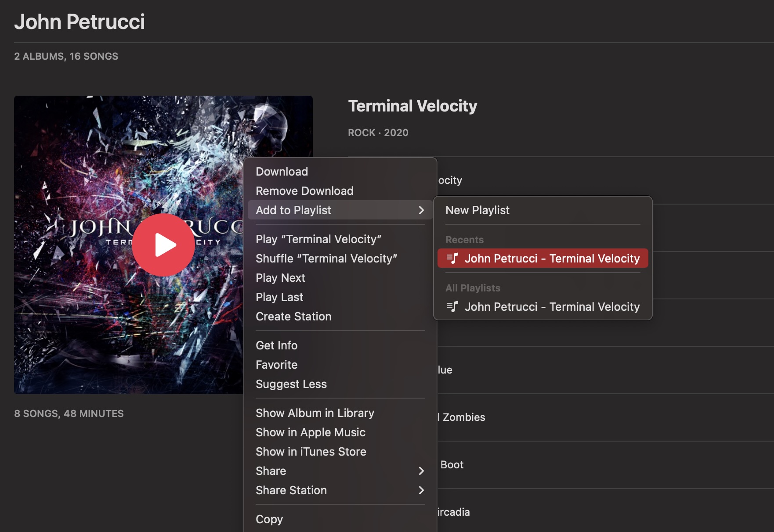Choose Create Station from the menu
This screenshot has height=532, width=774.
[340, 316]
